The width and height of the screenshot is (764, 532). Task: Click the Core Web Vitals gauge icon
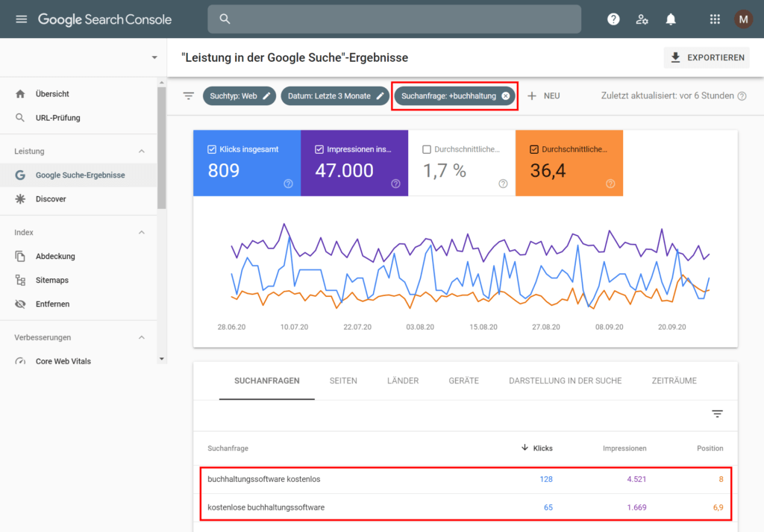20,361
